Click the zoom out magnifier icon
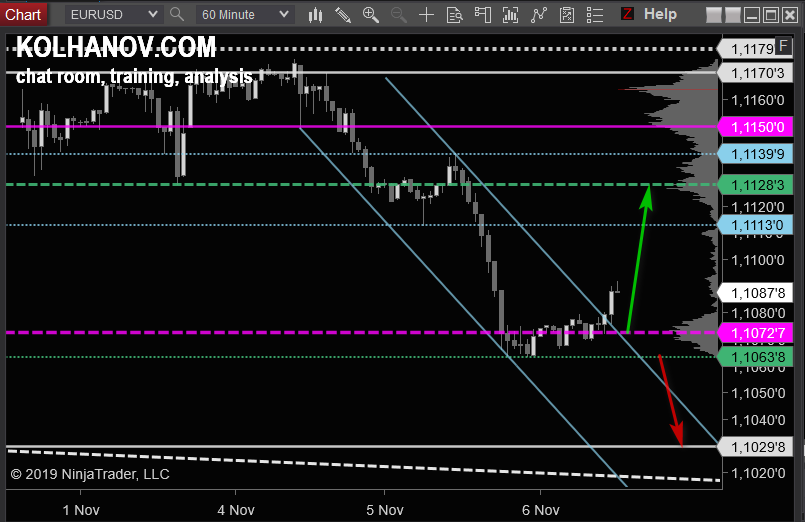The image size is (805, 522). [398, 15]
